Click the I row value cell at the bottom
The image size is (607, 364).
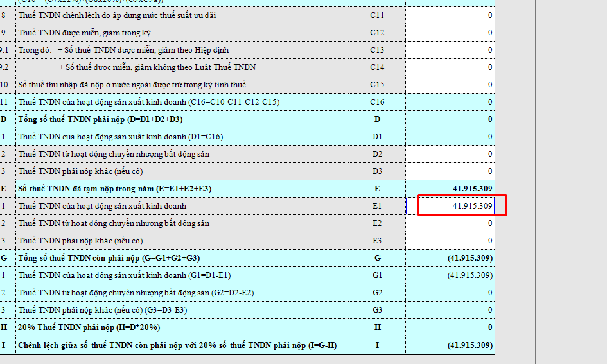(x=451, y=345)
